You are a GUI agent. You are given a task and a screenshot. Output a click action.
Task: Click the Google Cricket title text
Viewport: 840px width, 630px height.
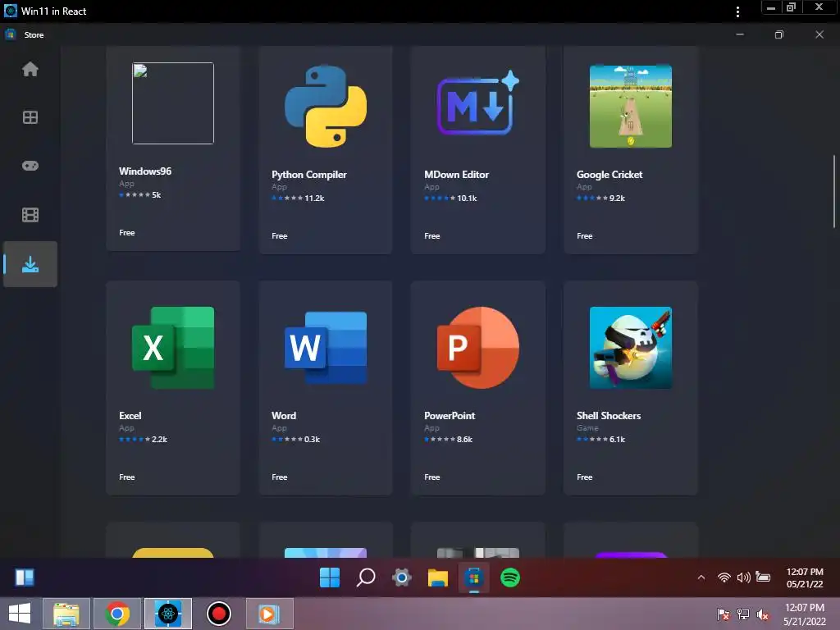tap(609, 175)
